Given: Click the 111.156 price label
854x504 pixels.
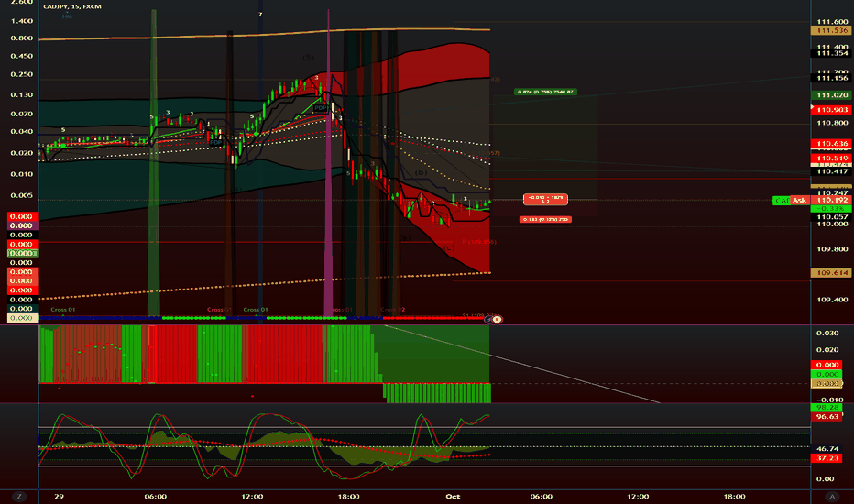Looking at the screenshot, I should coord(831,79).
